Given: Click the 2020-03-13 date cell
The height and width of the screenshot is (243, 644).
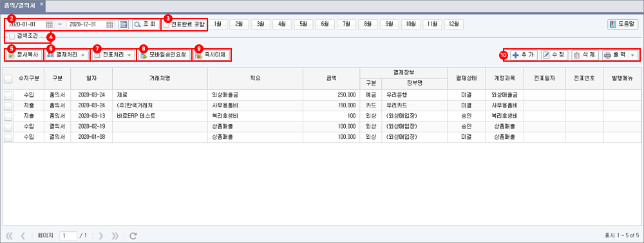Looking at the screenshot, I should click(91, 116).
